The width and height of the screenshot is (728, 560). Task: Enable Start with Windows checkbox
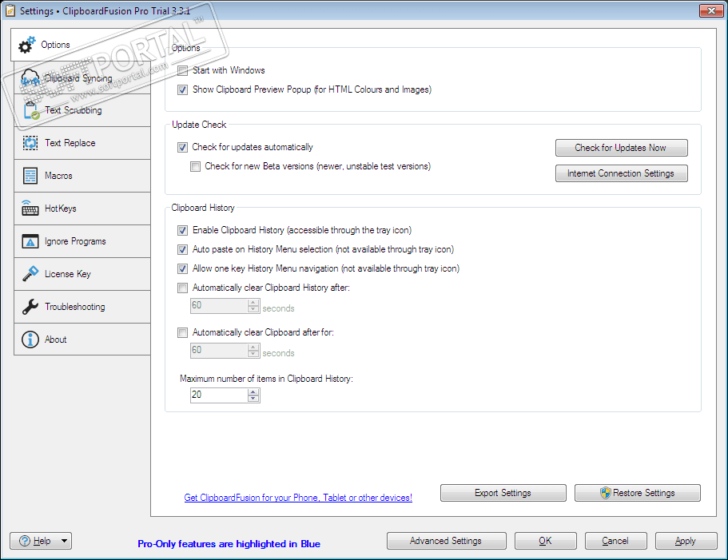click(x=183, y=70)
